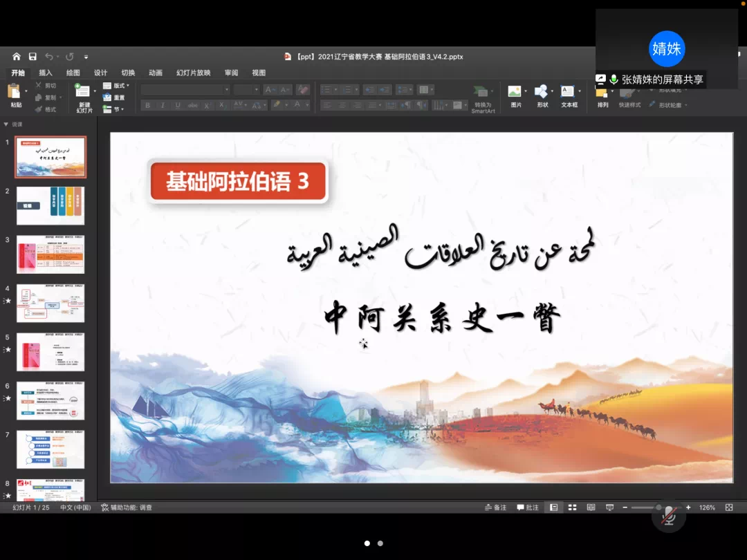Insert a picture with the 图片 icon

coord(515,91)
